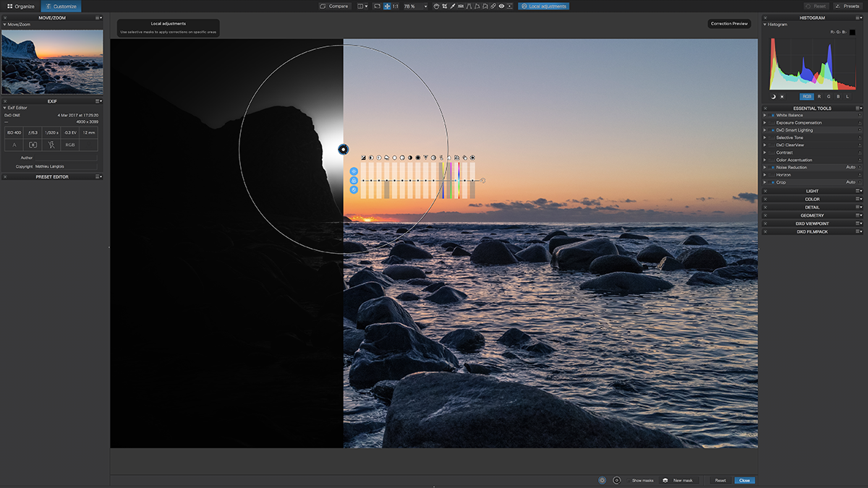Expand the Exposure Compensation section

coord(765,123)
